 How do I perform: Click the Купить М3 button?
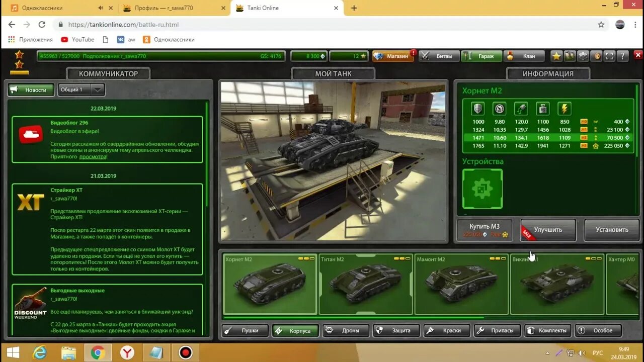coord(485,230)
